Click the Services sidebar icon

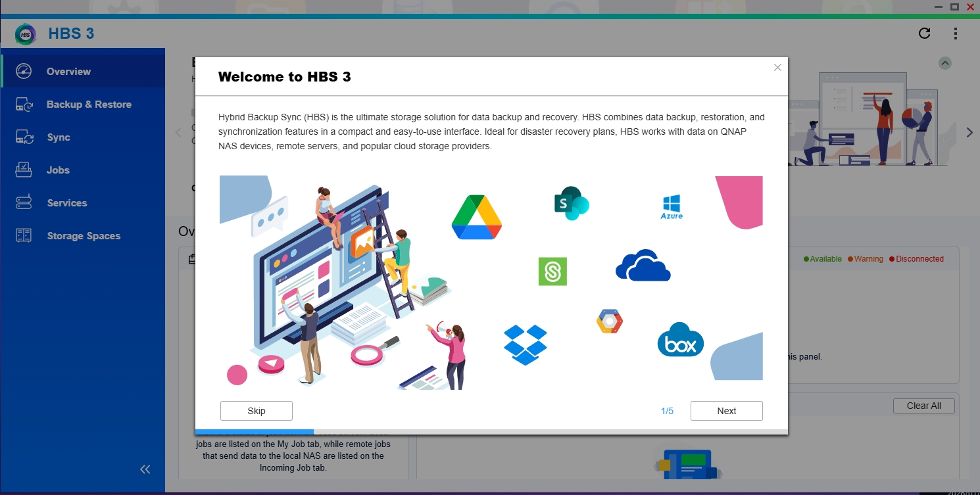tap(24, 202)
